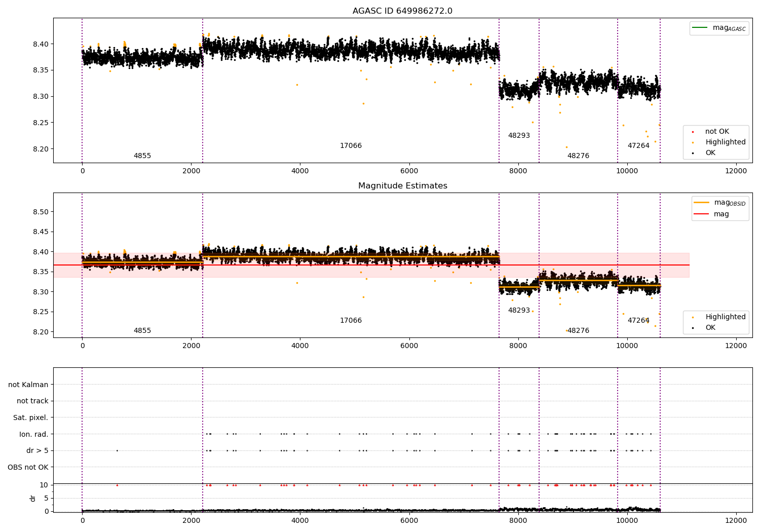This screenshot has width=760, height=532.
Task: Select the mag OBSID legend entry
Action: pos(720,203)
